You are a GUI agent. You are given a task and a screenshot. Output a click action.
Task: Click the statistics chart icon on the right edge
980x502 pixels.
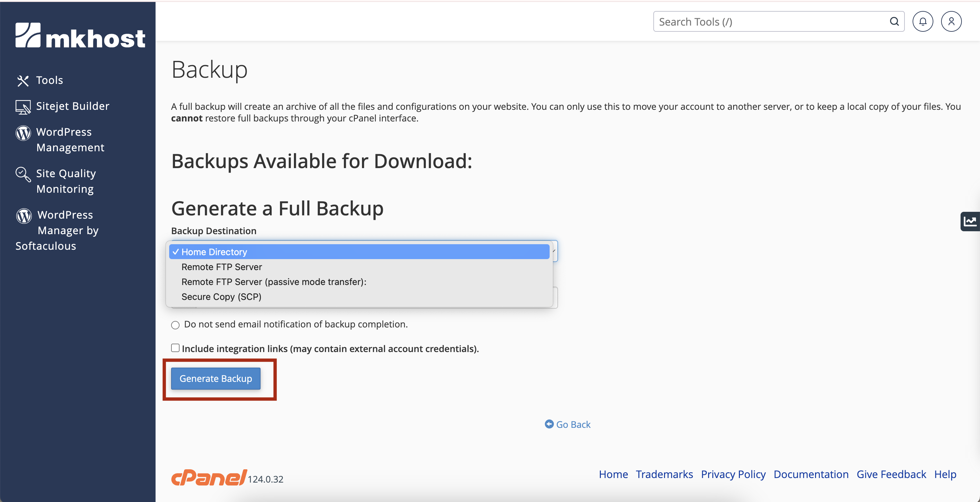969,221
